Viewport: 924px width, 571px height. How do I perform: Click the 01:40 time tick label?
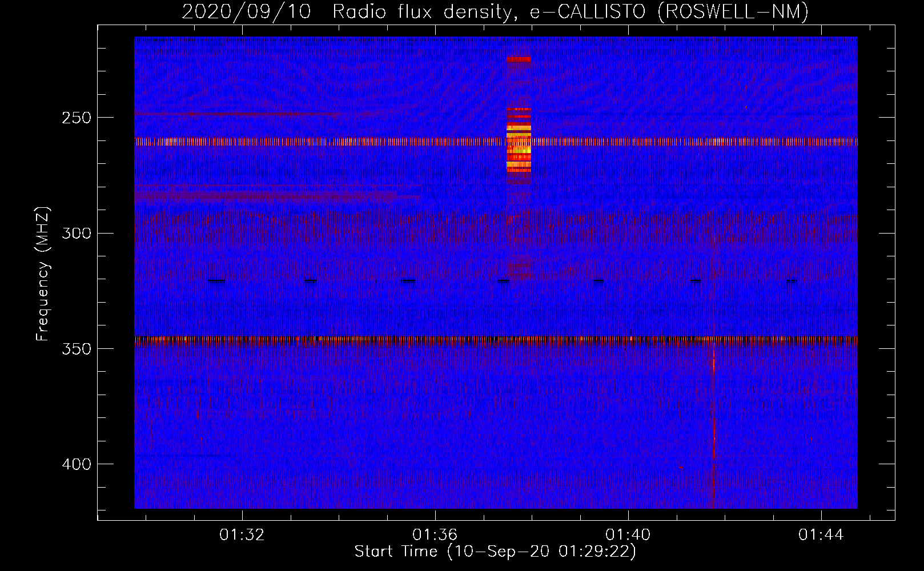click(628, 534)
